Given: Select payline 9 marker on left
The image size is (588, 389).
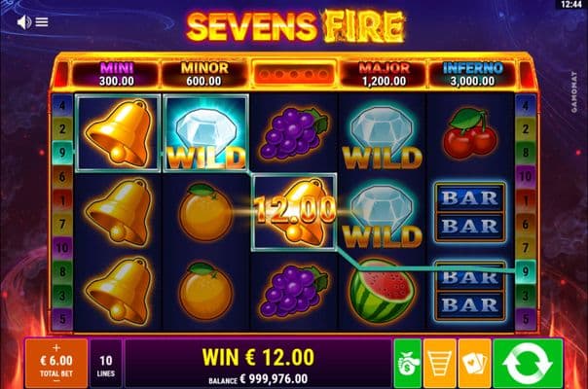Looking at the screenshot, I should click(x=62, y=153).
